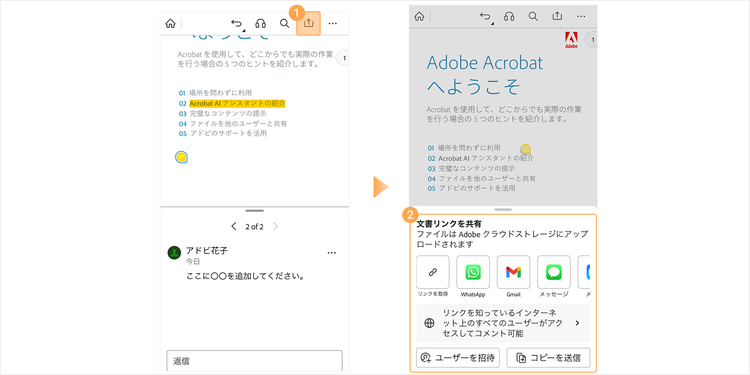Go to previous comment arrow

(233, 227)
